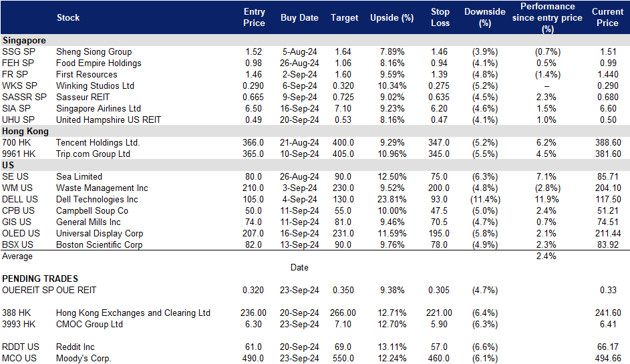Select Winking Studios entry price 0.290

click(x=253, y=85)
